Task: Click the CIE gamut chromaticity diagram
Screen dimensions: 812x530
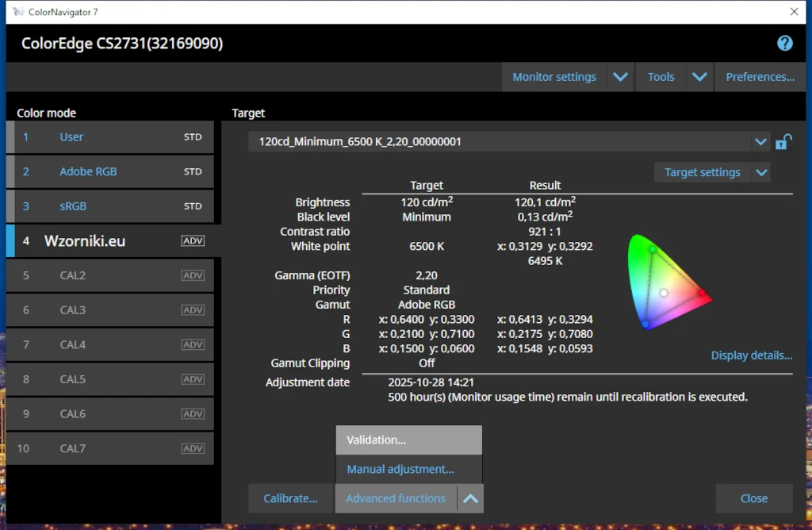Action: pos(666,283)
